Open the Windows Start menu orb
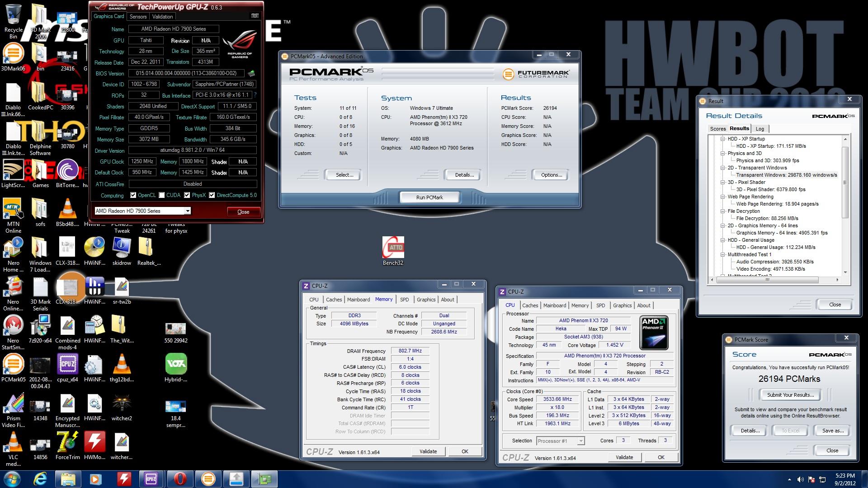 (x=12, y=479)
